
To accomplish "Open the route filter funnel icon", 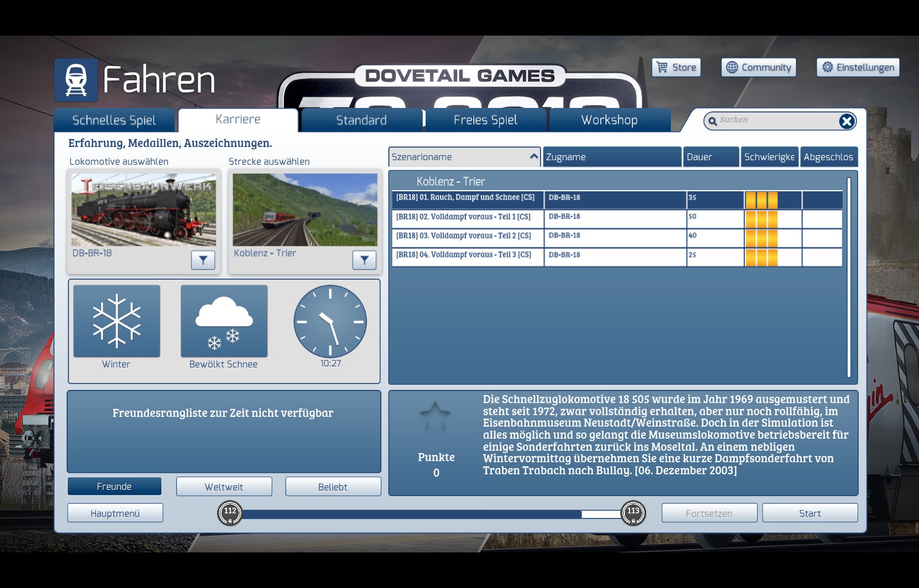I will (364, 260).
